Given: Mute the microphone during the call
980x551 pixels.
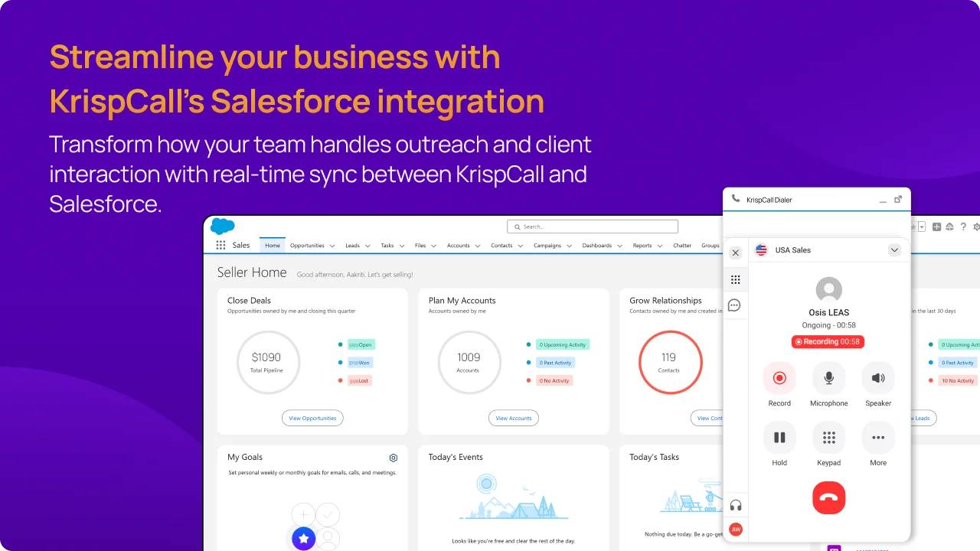Looking at the screenshot, I should pyautogui.click(x=829, y=378).
